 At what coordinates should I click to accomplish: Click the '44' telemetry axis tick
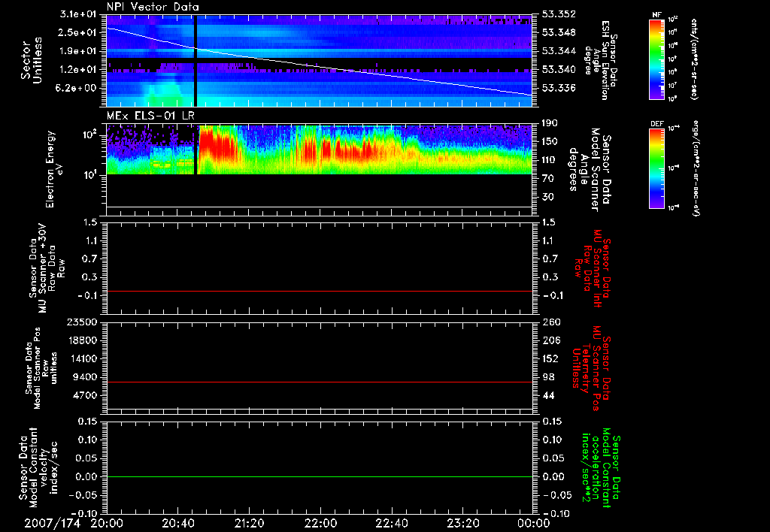point(547,395)
